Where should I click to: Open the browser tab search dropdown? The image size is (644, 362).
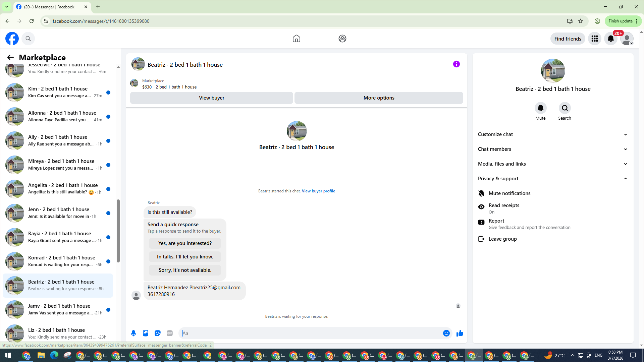tap(7, 7)
